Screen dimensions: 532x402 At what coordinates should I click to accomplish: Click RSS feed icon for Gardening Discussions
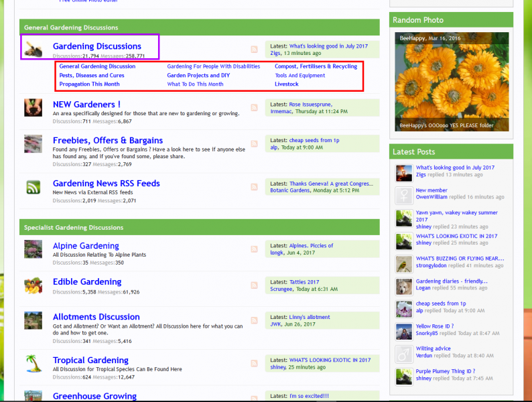tap(255, 50)
